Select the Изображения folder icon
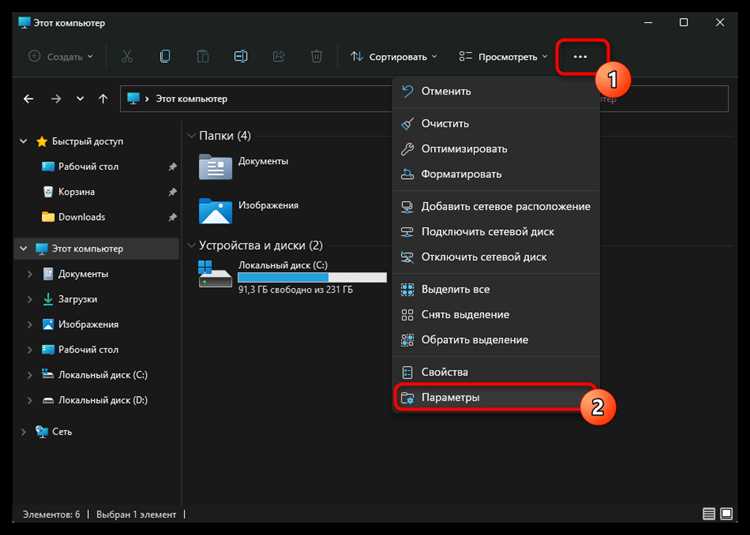Viewport: 750px width, 535px height. 215,211
